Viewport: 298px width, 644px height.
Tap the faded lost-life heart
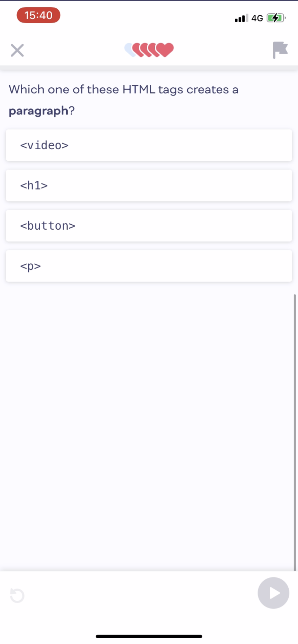[x=128, y=49]
